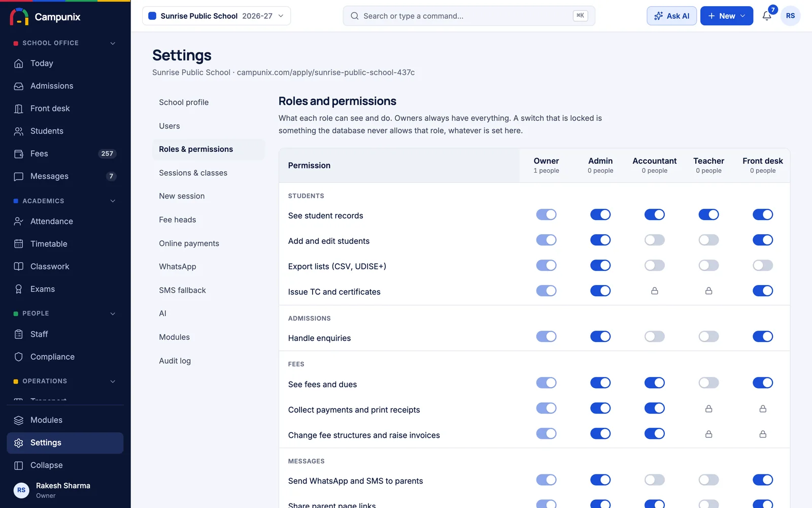Collapse the PEOPLE sidebar section

point(113,313)
